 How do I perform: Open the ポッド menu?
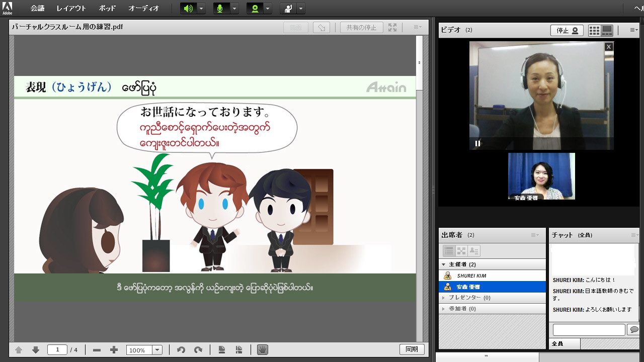coord(107,9)
